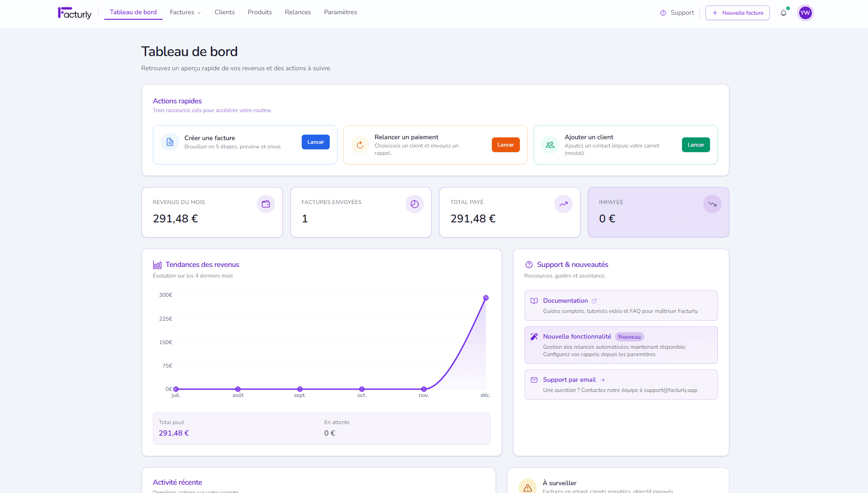Click the warning icon in À surveiller section
This screenshot has height=493, width=868.
click(528, 486)
